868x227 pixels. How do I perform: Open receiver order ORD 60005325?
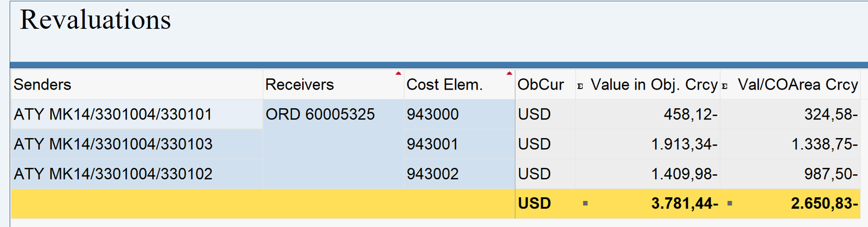320,115
